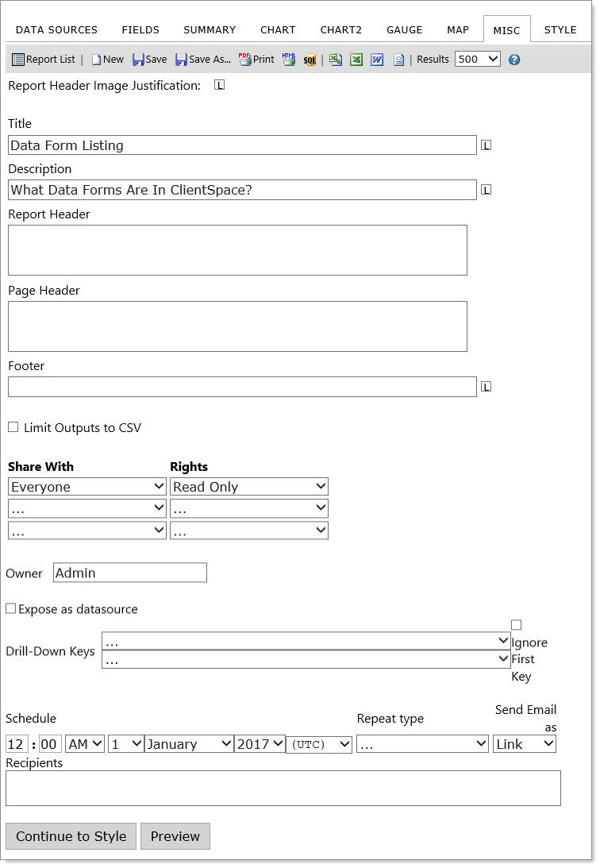Image resolution: width=600 pixels, height=868 pixels.
Task: Click the Print PDF icon
Action: (x=245, y=60)
